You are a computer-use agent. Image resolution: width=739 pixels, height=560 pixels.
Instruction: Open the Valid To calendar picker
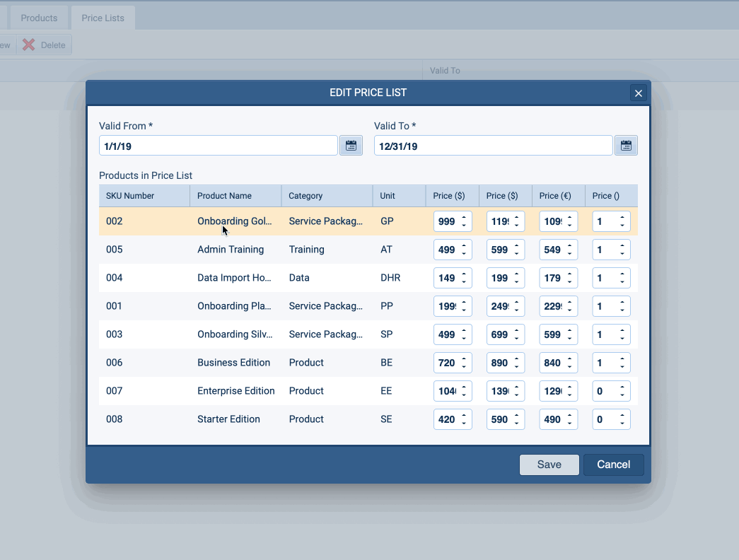[625, 145]
